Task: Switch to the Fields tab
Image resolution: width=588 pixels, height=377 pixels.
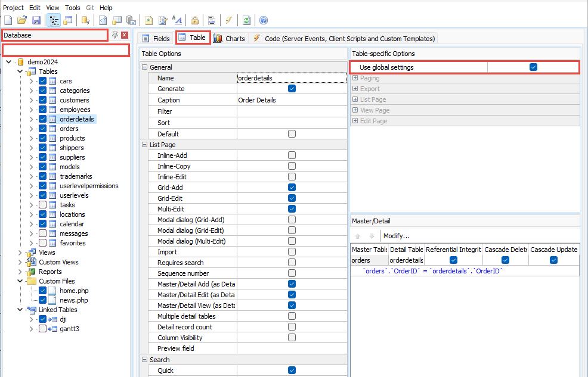Action: pyautogui.click(x=156, y=38)
